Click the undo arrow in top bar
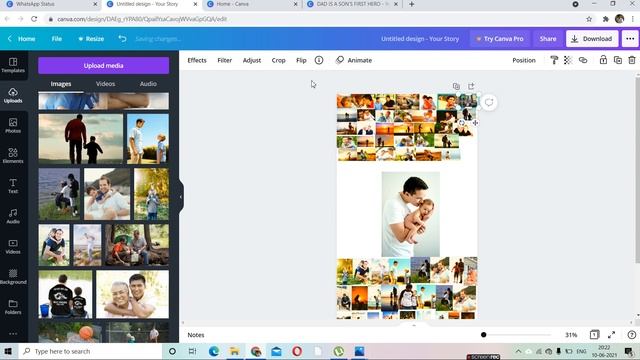 pyautogui.click(x=122, y=39)
